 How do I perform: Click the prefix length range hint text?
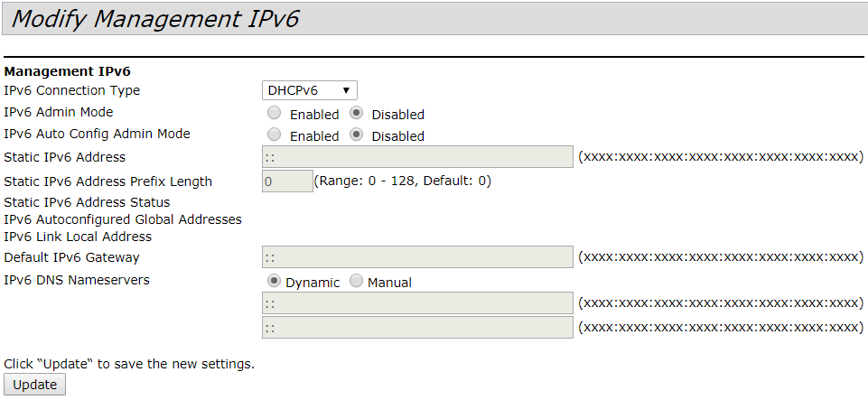[403, 181]
